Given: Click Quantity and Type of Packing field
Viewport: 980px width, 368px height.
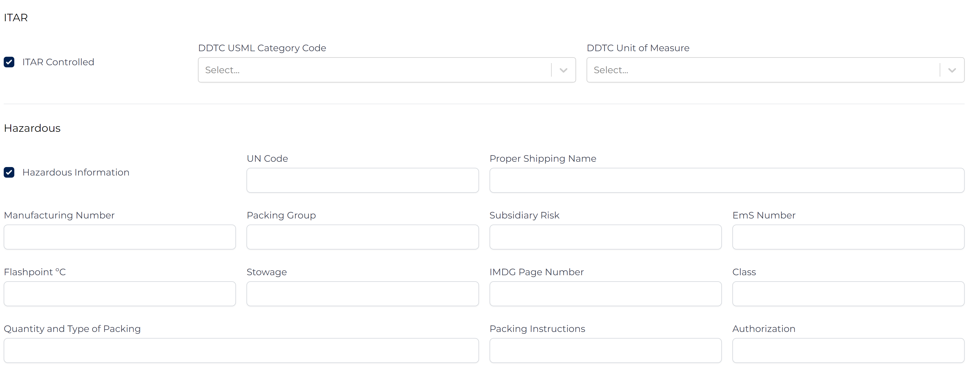Looking at the screenshot, I should (x=241, y=351).
